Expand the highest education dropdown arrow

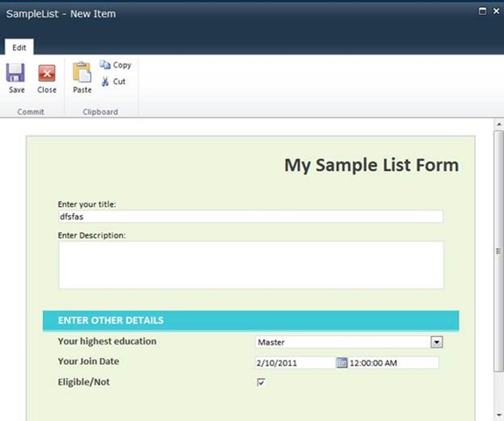[x=437, y=342]
